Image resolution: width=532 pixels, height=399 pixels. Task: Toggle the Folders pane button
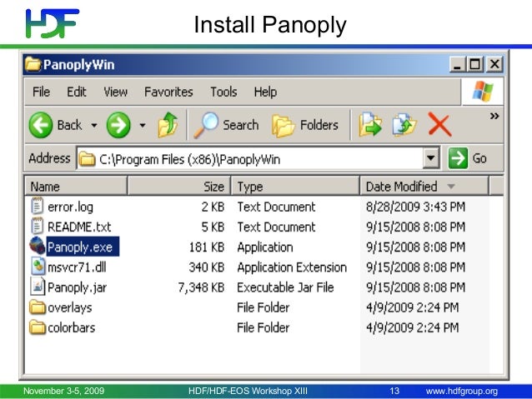point(305,125)
